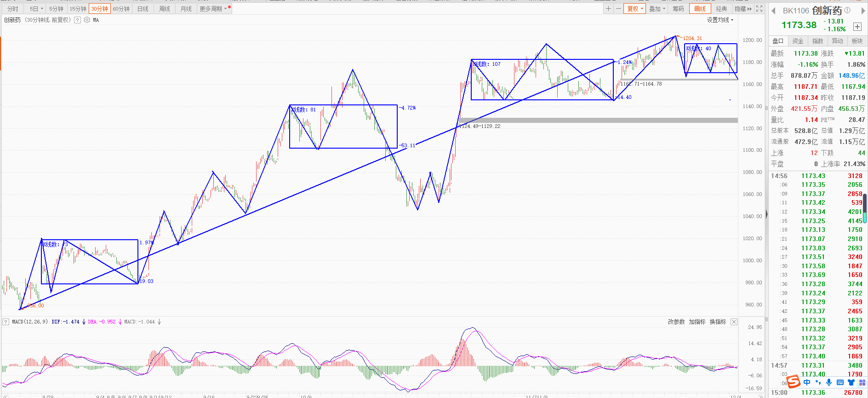Switch to 异动 tab
The height and width of the screenshot is (398, 868).
(x=838, y=41)
